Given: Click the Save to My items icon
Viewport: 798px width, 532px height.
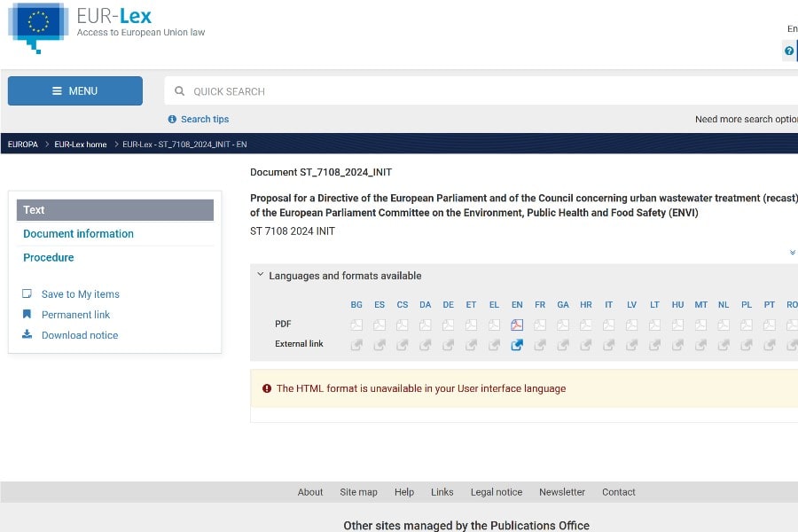Looking at the screenshot, I should click(x=27, y=294).
